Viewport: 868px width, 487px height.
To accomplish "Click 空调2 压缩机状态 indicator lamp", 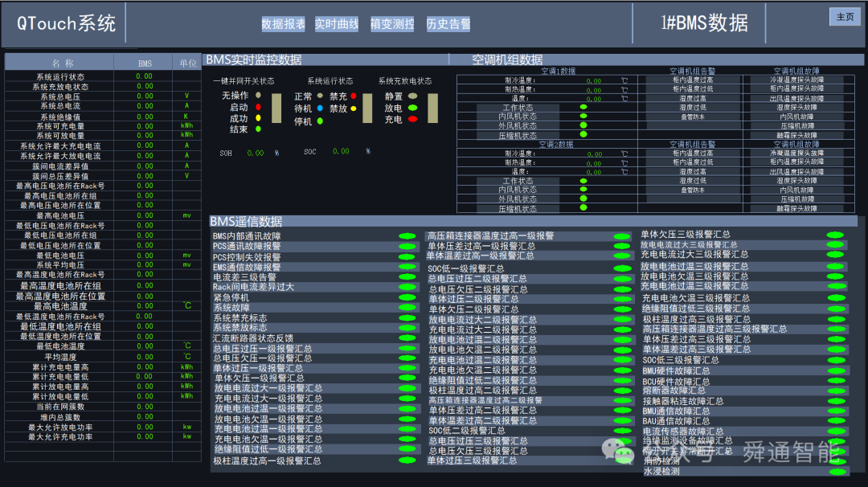I will pyautogui.click(x=583, y=207).
